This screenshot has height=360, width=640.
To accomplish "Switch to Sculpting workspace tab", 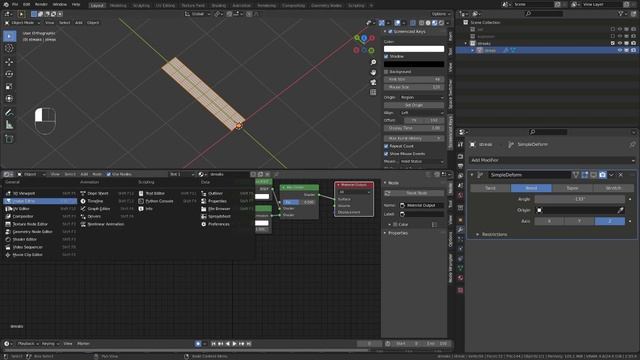I will [x=141, y=5].
